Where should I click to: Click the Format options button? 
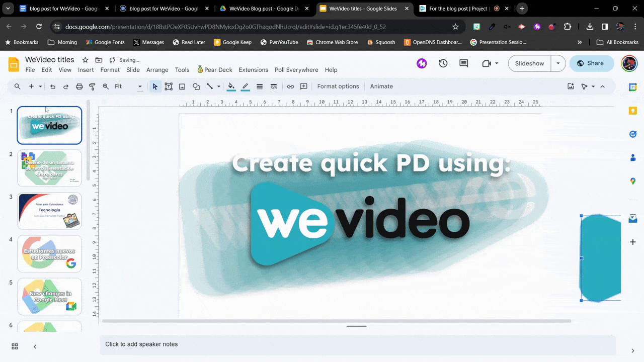tap(338, 86)
